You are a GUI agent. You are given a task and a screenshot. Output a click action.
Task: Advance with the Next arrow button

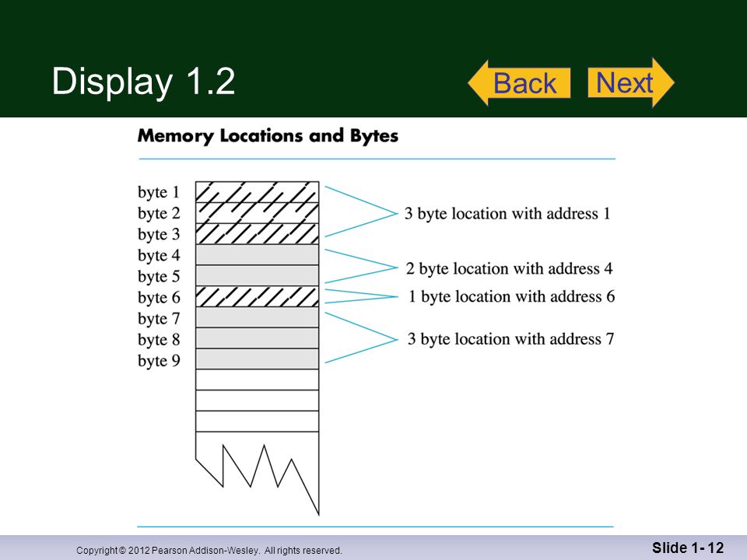pos(631,82)
